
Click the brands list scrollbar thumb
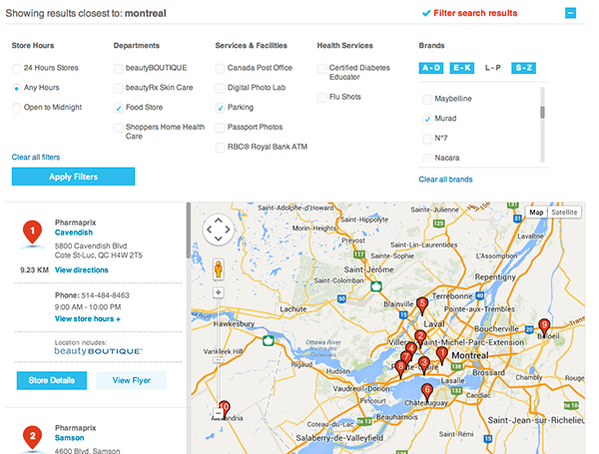point(542,112)
